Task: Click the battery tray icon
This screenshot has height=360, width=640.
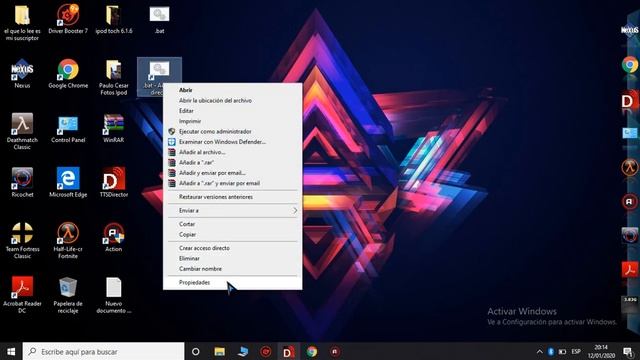Action: (x=562, y=351)
